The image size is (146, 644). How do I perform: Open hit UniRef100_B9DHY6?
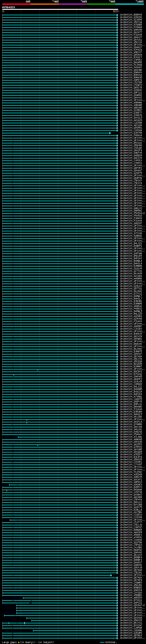(131, 15)
